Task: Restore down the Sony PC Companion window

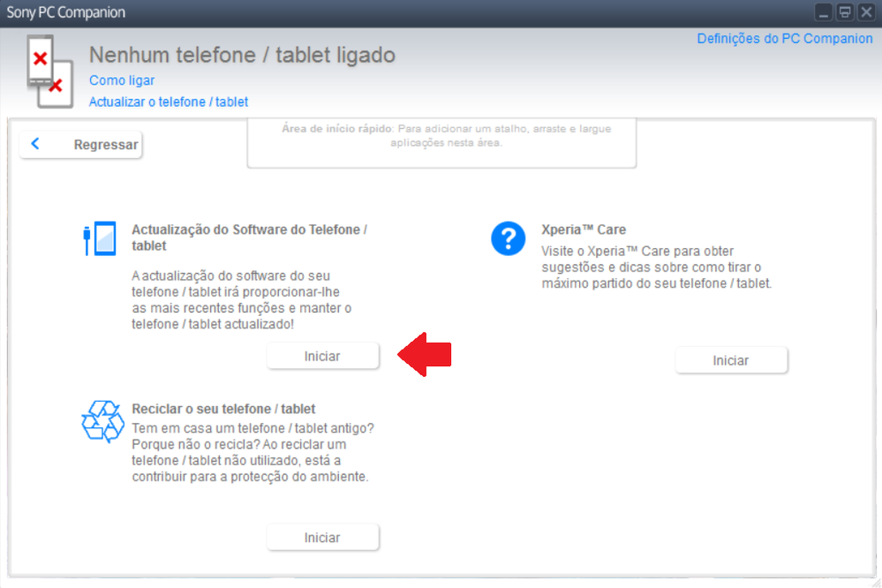Action: click(845, 12)
